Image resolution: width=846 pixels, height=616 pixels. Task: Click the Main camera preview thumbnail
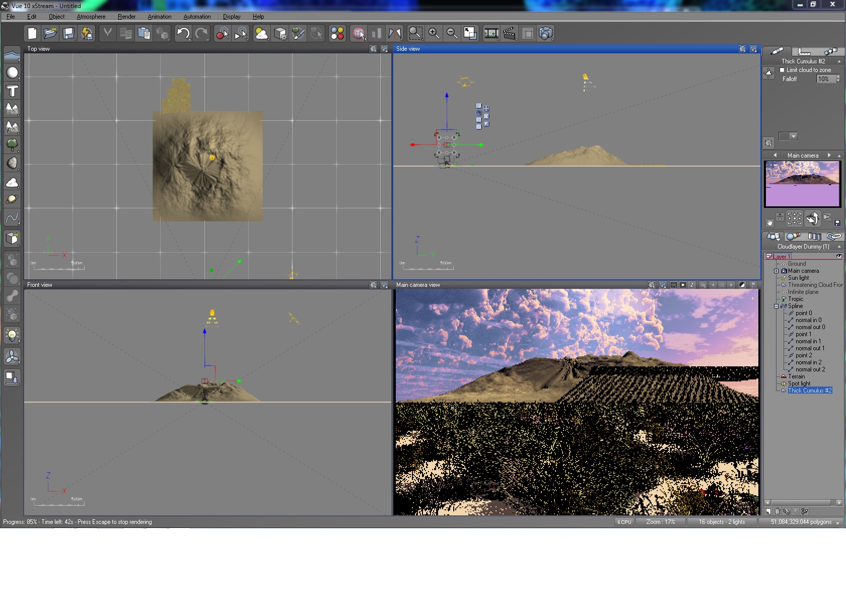802,184
